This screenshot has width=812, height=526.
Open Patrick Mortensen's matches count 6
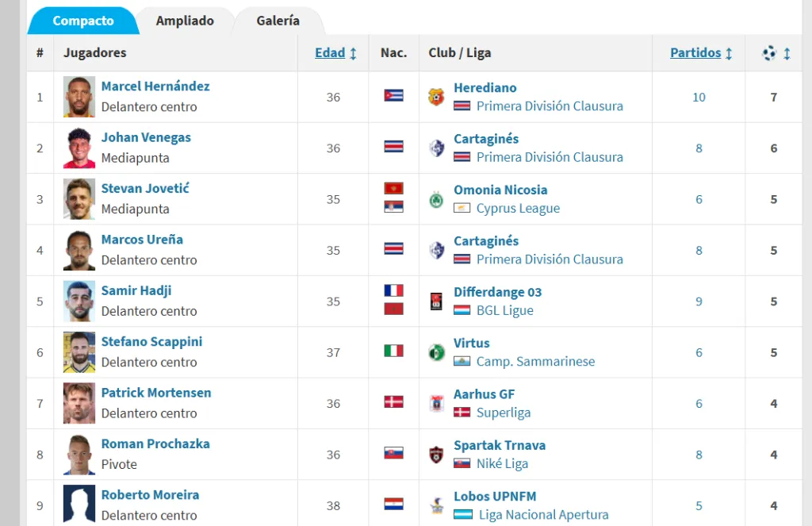pyautogui.click(x=699, y=404)
